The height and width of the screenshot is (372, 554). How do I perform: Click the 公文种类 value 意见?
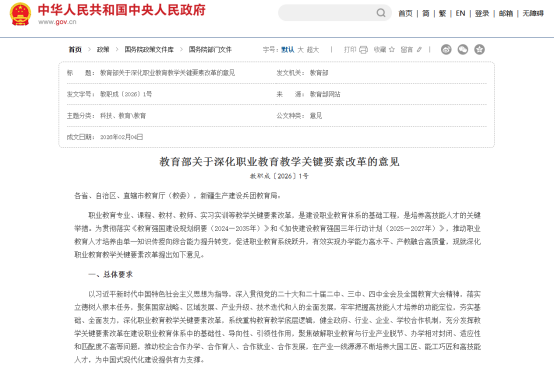[316, 116]
